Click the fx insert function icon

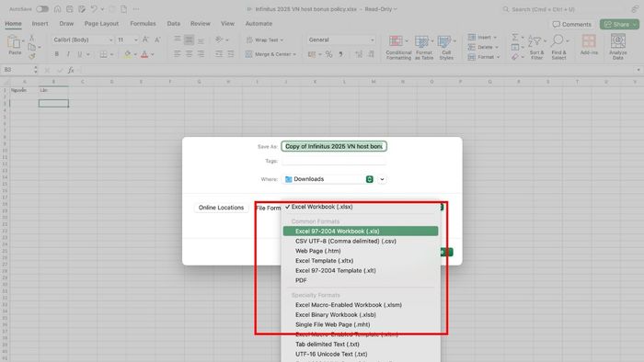71,70
